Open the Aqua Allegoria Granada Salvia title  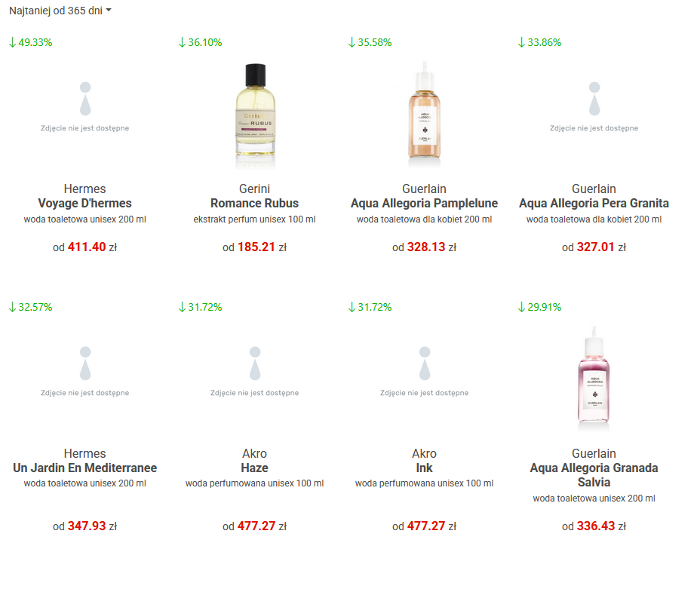[594, 475]
